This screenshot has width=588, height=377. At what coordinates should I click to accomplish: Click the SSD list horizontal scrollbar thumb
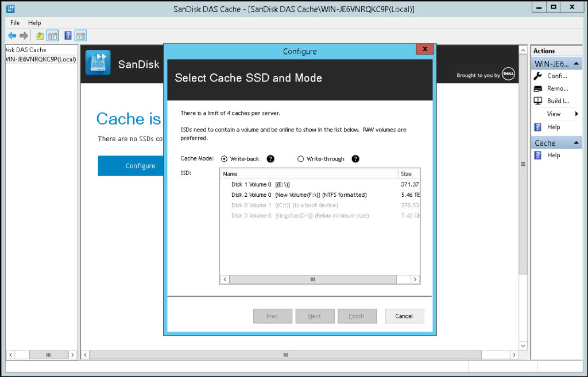(x=313, y=279)
